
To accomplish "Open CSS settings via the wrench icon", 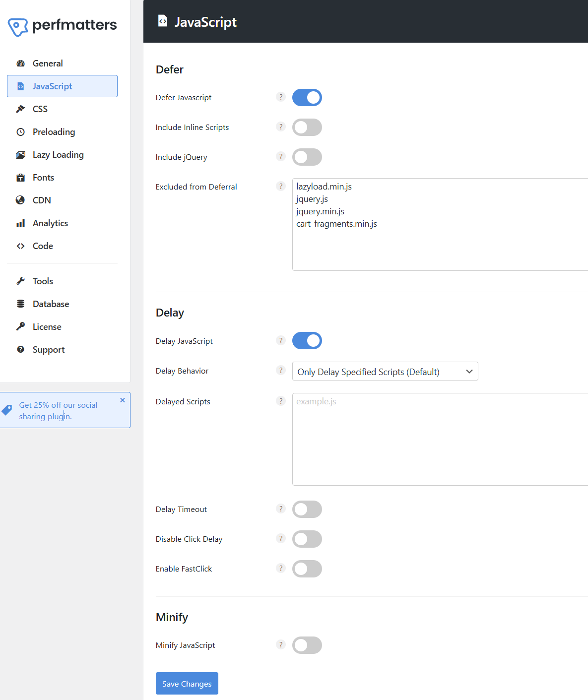I will 20,109.
